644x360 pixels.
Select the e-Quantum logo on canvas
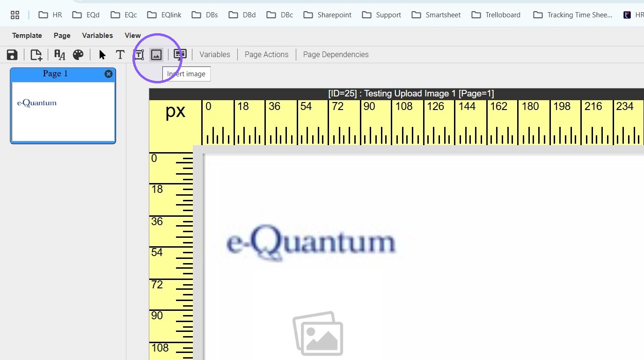click(311, 242)
